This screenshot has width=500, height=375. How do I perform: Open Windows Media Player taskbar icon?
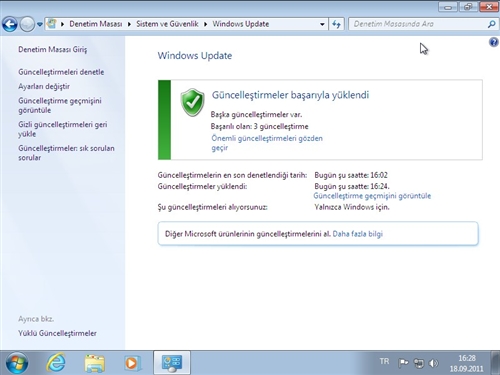(131, 363)
